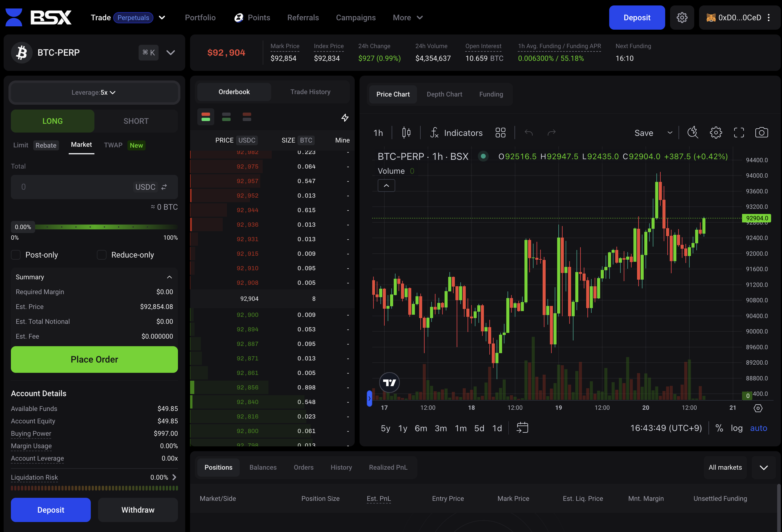
Task: Show only asks in the orderbook
Action: [x=247, y=117]
